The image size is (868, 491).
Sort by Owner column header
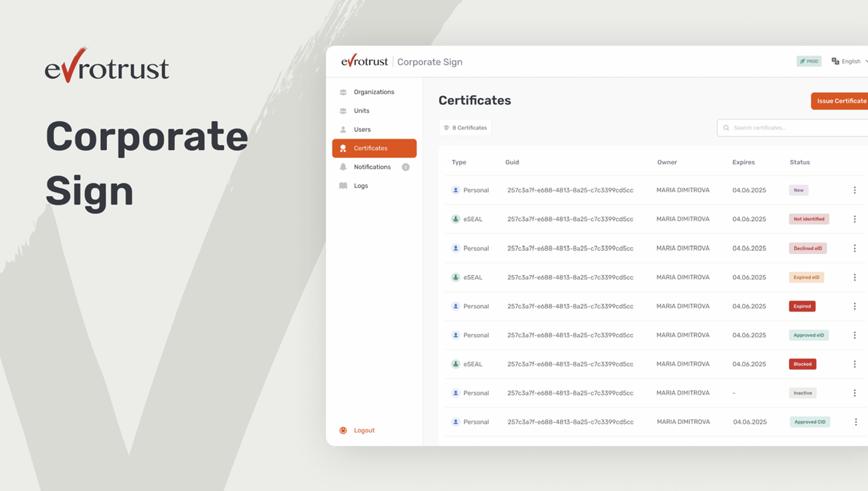pos(667,162)
